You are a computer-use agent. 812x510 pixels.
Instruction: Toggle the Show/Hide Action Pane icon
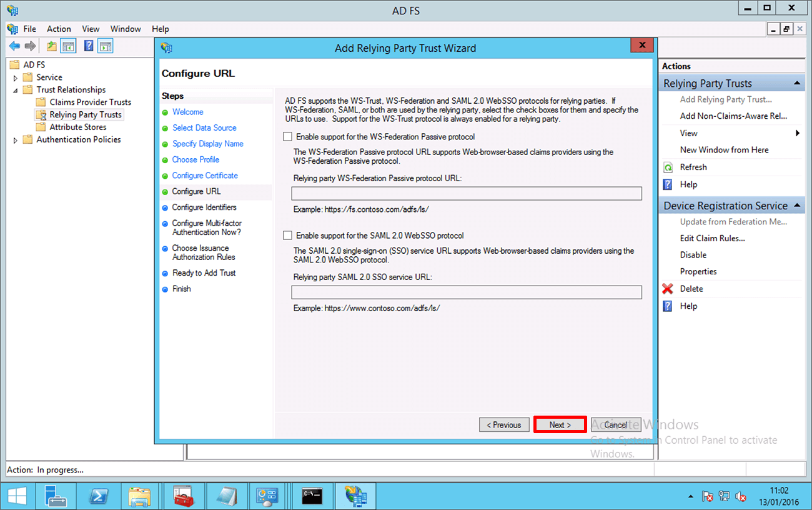106,46
